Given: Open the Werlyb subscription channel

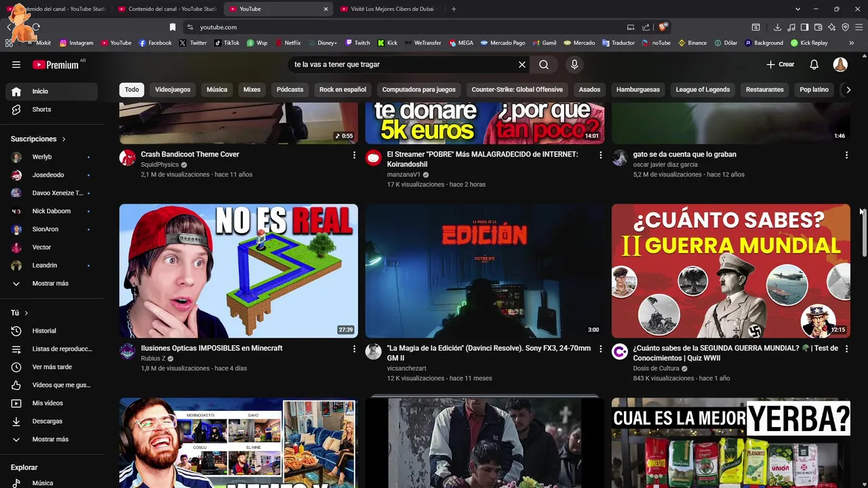Looking at the screenshot, I should pos(52,157).
